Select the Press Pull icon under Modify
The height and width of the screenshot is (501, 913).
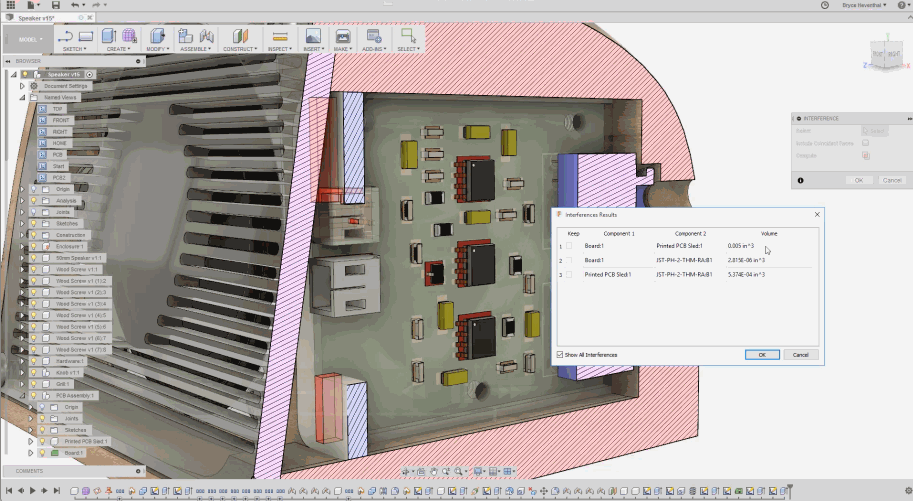(155, 36)
